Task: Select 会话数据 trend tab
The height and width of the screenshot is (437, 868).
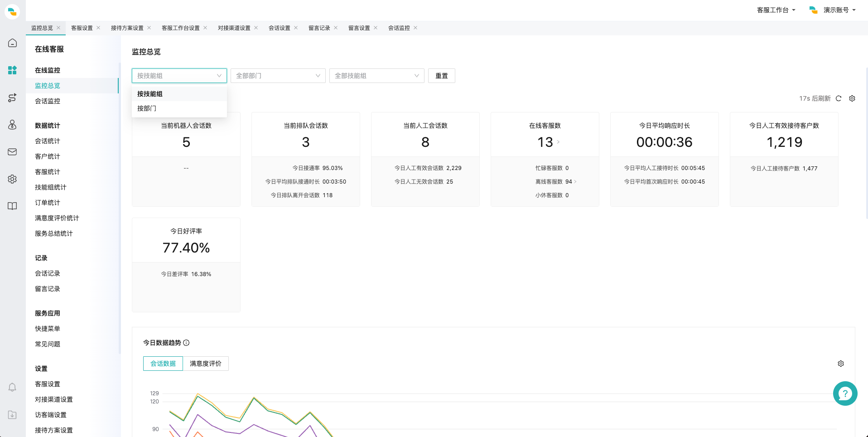Action: 163,364
